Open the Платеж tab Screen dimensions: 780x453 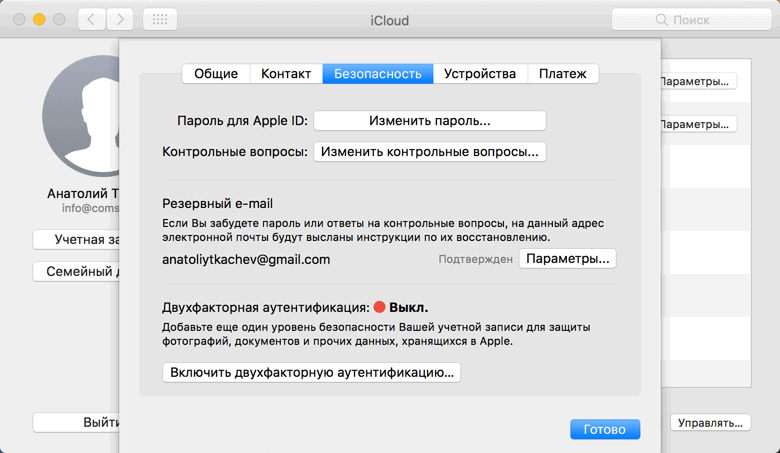click(x=563, y=74)
